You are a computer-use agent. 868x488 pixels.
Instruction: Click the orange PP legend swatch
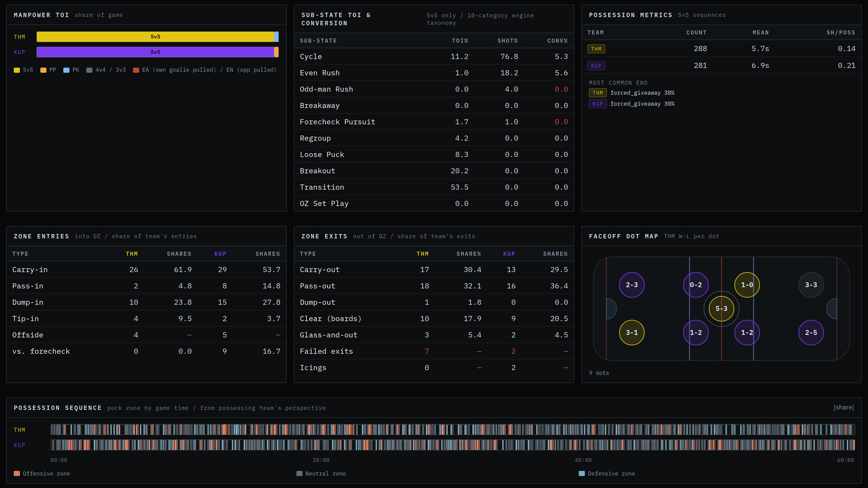point(43,70)
